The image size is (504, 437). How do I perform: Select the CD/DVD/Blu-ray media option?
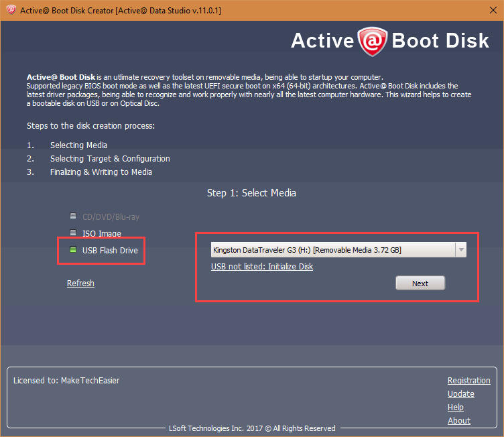(105, 216)
